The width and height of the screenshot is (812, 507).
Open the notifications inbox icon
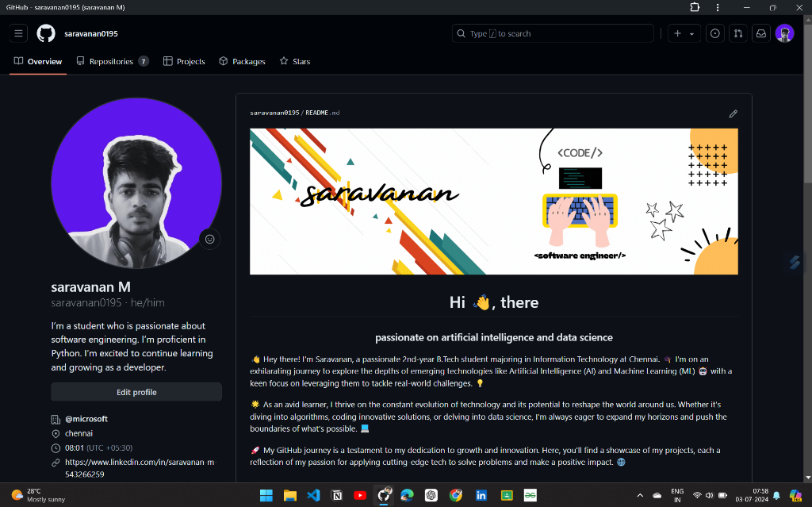tap(760, 33)
